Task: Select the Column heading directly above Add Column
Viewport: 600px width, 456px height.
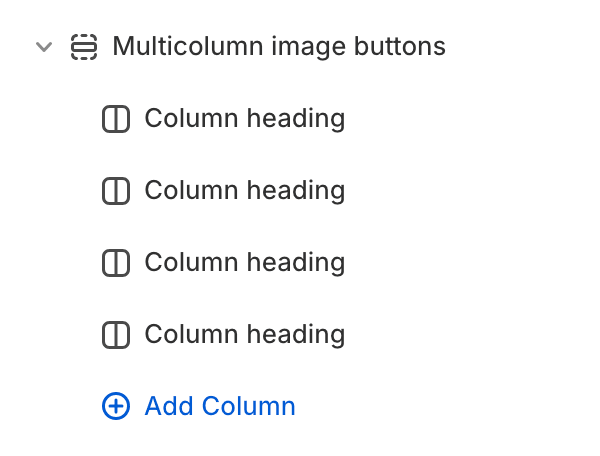Action: pos(245,334)
